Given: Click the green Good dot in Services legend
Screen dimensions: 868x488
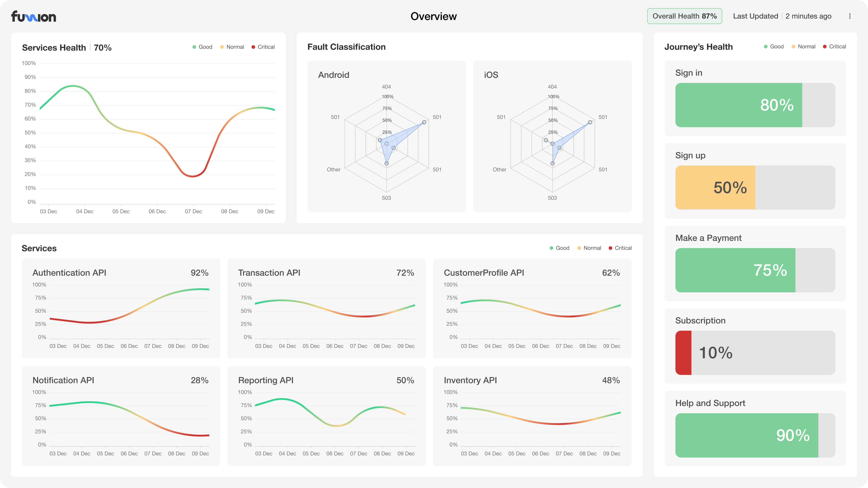Looking at the screenshot, I should [x=551, y=248].
